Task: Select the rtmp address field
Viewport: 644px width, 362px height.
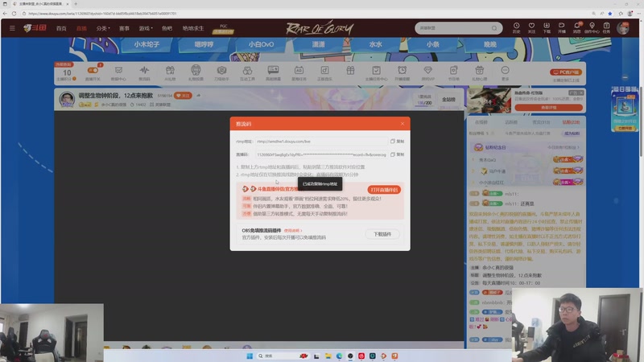Action: point(321,142)
